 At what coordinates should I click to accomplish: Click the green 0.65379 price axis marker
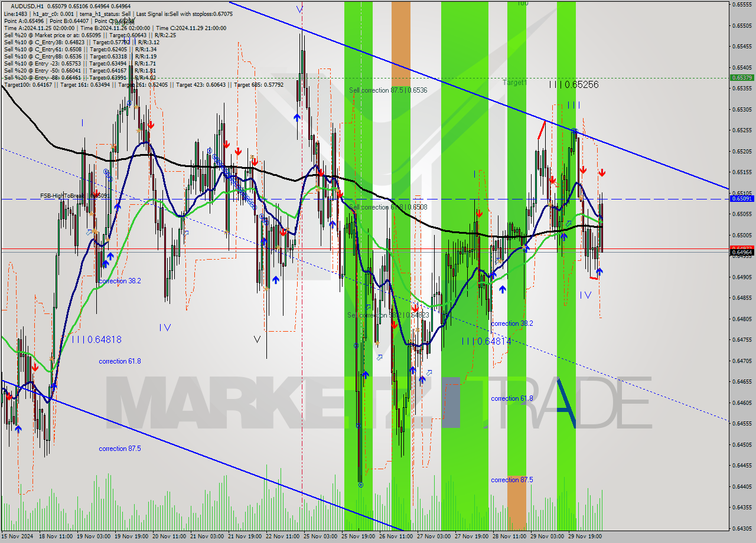click(x=742, y=77)
